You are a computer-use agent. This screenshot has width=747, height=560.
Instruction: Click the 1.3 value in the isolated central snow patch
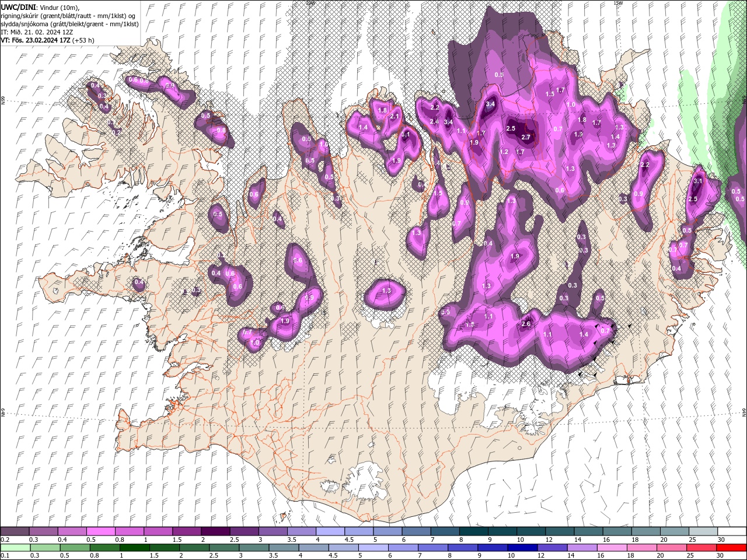pyautogui.click(x=386, y=290)
